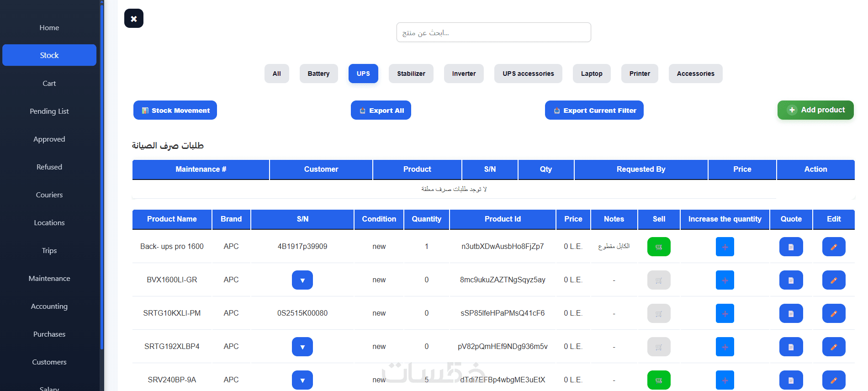Viewport: 868px width, 391px height.
Task: Open Locations in the sidebar
Action: 49,222
